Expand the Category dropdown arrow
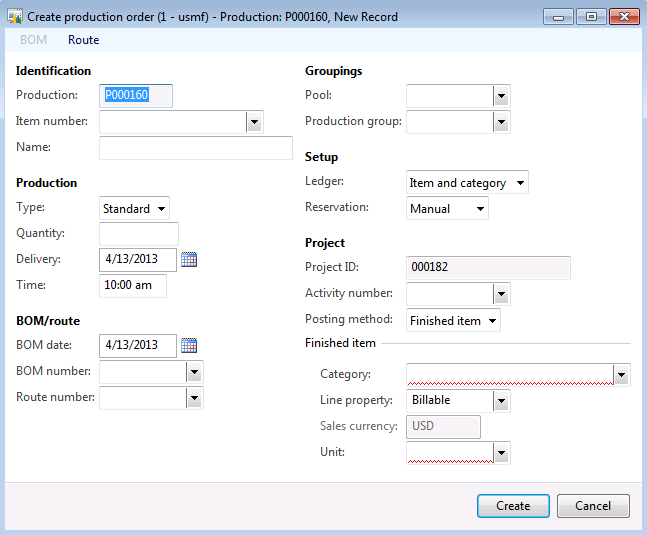Viewport: 647px width, 535px height. pyautogui.click(x=621, y=375)
